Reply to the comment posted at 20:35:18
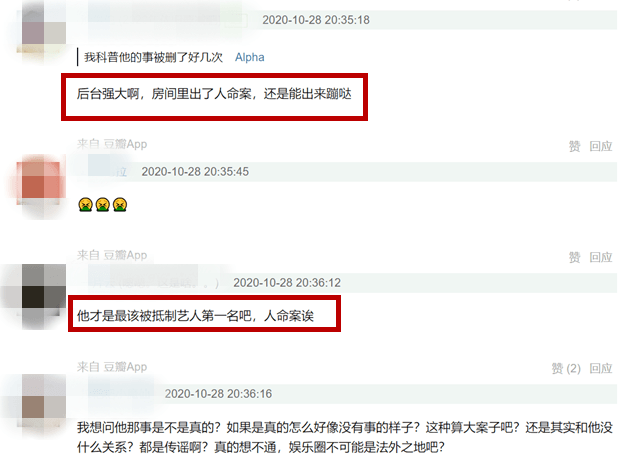This screenshot has width=640, height=468. click(x=600, y=146)
